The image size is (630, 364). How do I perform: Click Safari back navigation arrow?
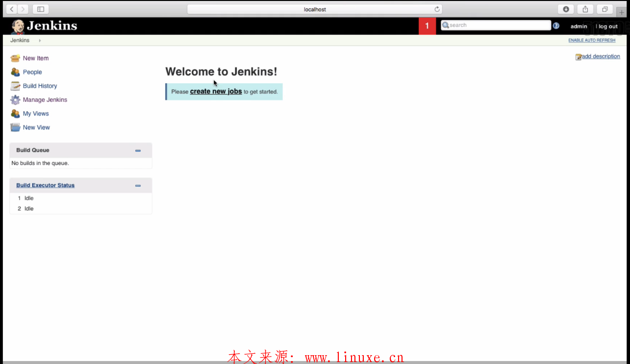[x=12, y=9]
